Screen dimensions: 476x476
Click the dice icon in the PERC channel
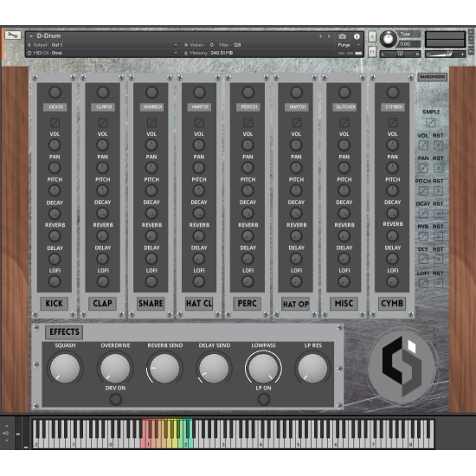point(248,123)
